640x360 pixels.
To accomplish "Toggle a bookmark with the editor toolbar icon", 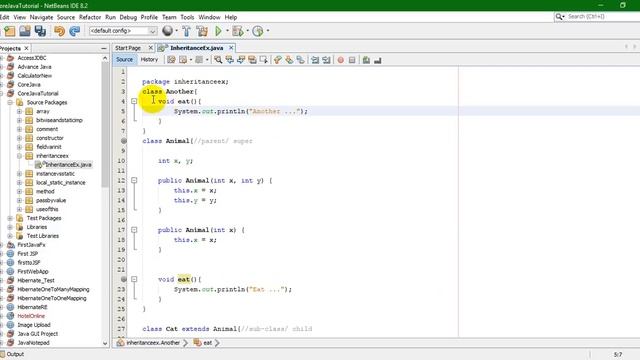I will 301,60.
